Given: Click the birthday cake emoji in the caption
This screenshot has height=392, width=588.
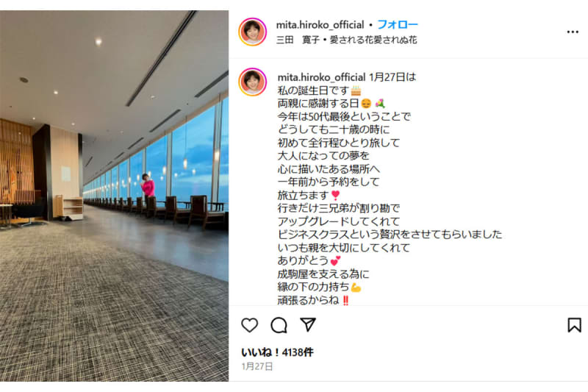Looking at the screenshot, I should pos(356,90).
